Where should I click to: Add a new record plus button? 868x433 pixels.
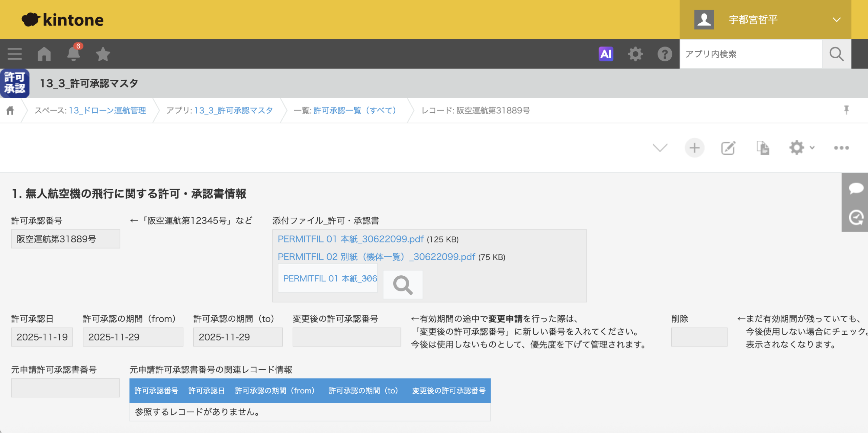[x=694, y=148]
